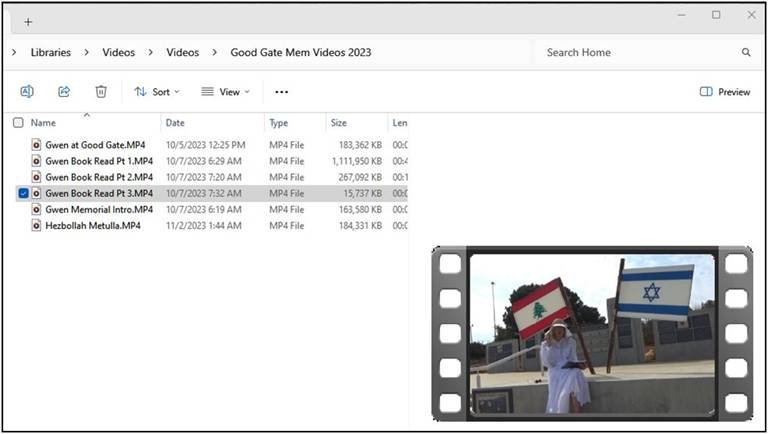Click MP4 icon of Gwen at Good Gate.MP4
Image resolution: width=768 pixels, height=434 pixels.
point(36,145)
